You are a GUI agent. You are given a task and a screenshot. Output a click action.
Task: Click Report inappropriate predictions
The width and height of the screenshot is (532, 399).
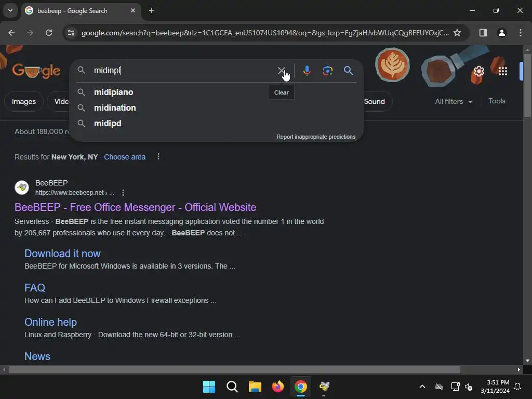click(316, 137)
